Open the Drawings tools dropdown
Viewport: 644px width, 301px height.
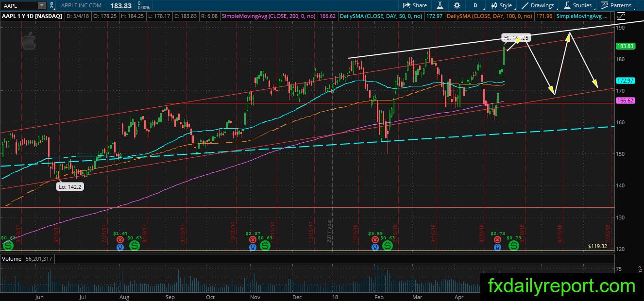click(538, 5)
